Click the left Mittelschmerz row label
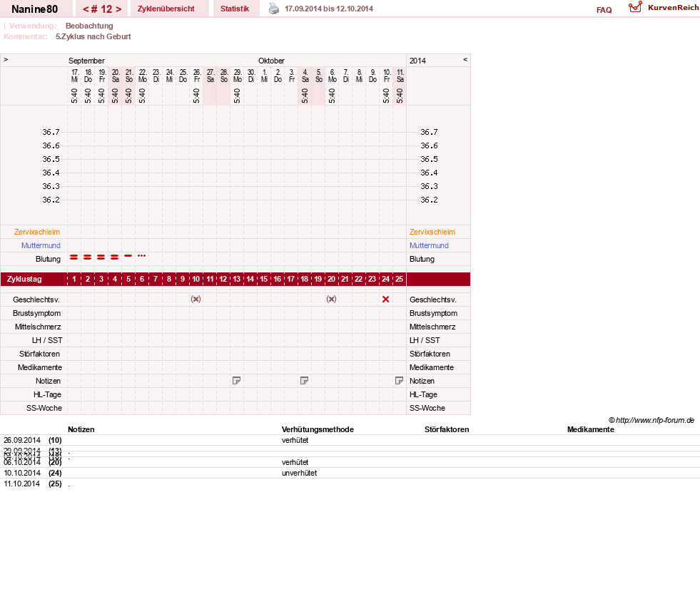Image resolution: width=700 pixels, height=614 pixels. (x=38, y=327)
